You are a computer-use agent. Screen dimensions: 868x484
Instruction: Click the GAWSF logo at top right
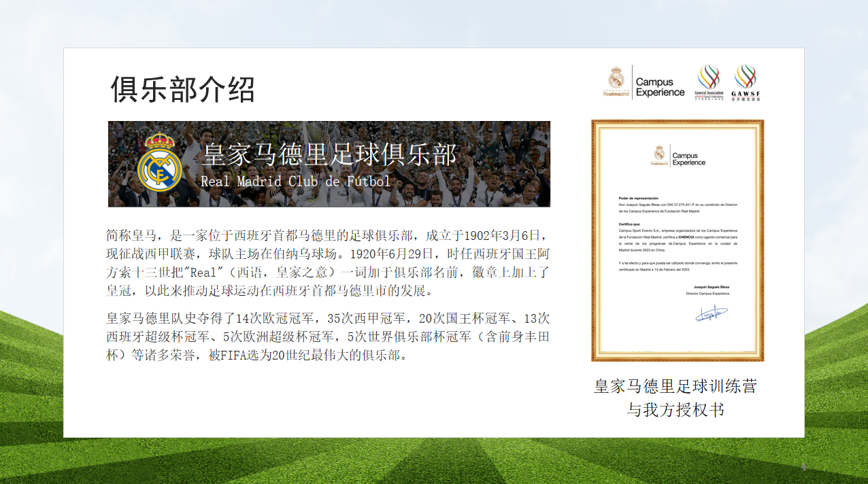[746, 83]
